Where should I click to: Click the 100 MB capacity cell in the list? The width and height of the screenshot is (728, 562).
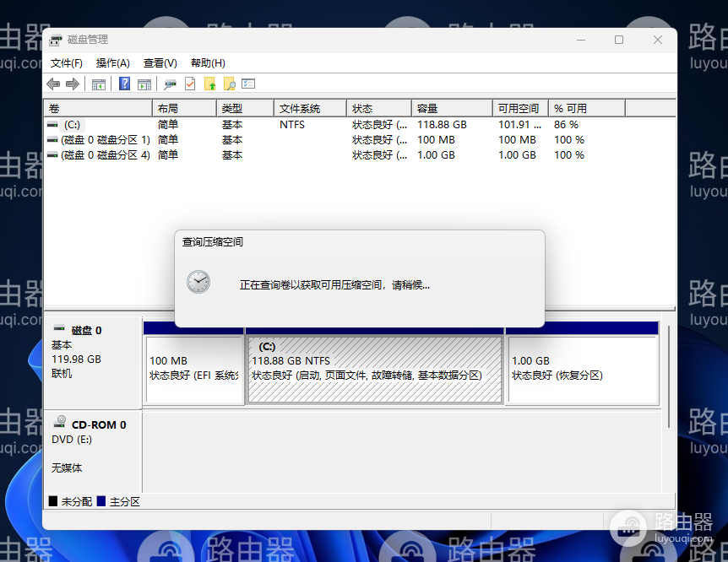[436, 140]
